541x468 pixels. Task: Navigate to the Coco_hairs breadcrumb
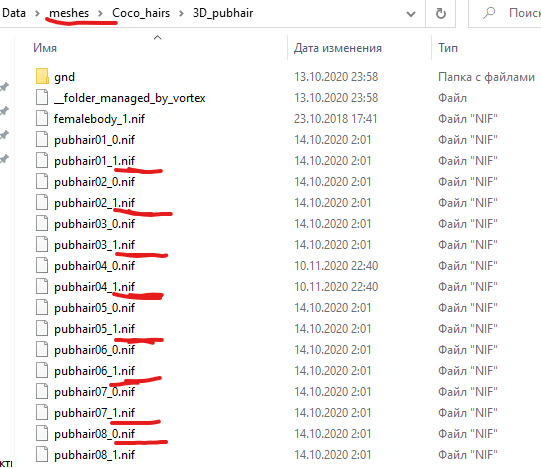pyautogui.click(x=141, y=13)
